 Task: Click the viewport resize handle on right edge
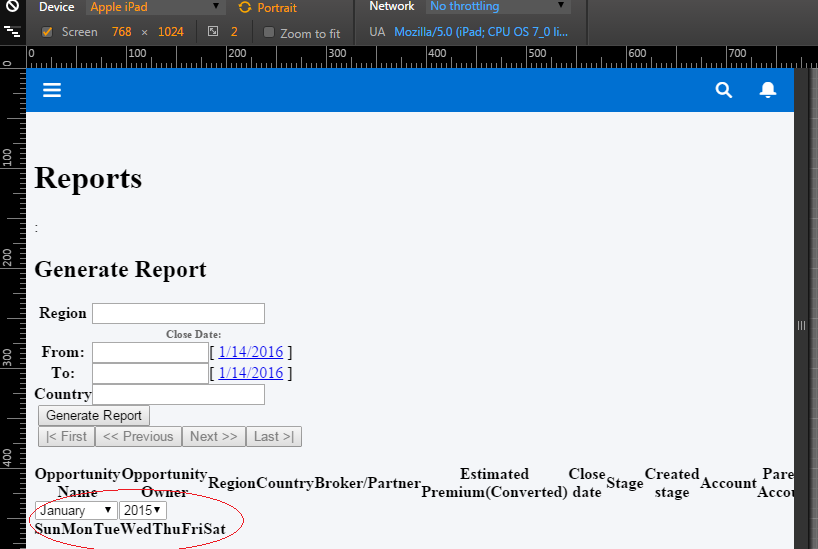[x=801, y=326]
